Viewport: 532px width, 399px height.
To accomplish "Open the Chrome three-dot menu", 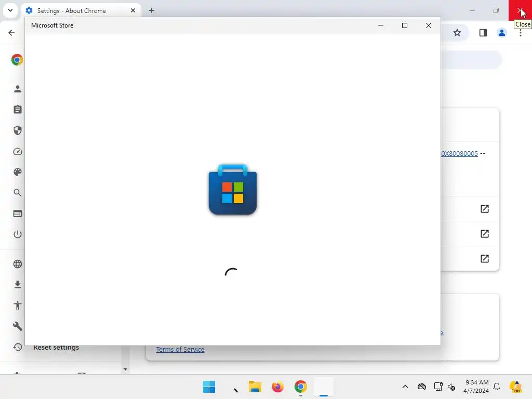I will click(520, 33).
